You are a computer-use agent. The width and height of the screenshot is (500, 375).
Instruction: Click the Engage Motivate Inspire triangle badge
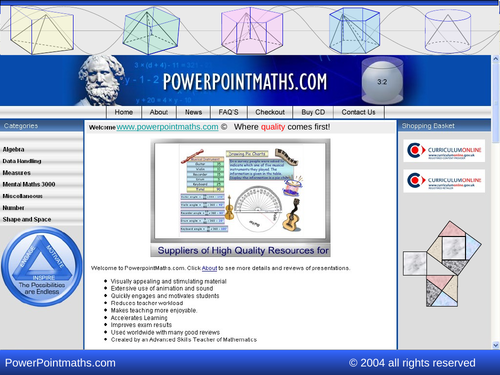(42, 266)
